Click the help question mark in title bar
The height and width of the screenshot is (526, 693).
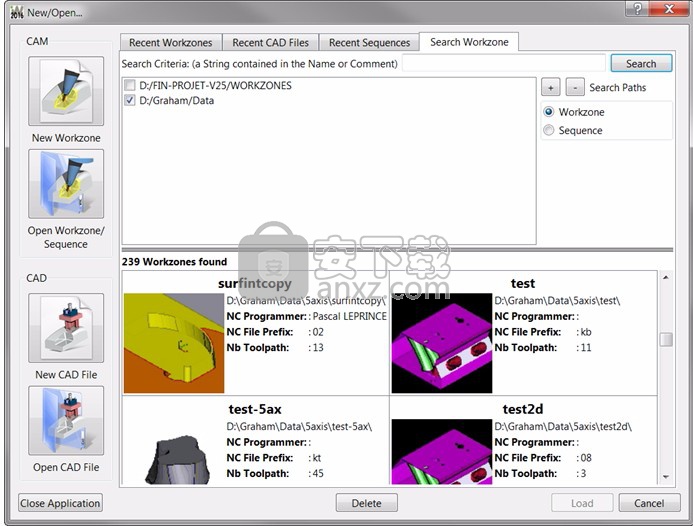pyautogui.click(x=637, y=9)
